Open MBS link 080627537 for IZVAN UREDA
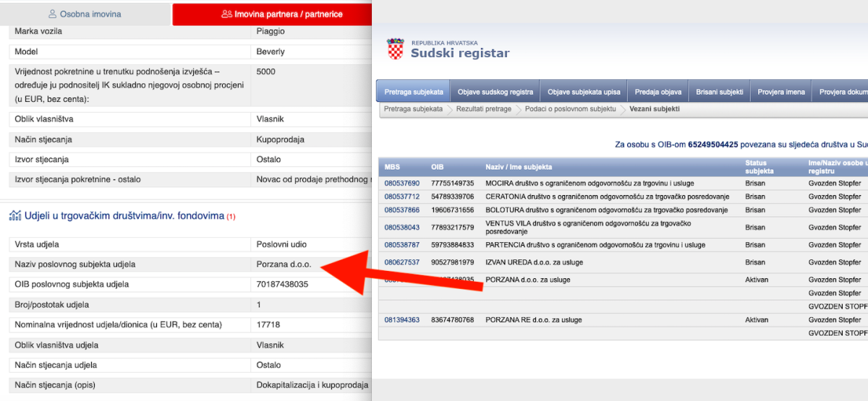Screen dimensions: 868x401 [x=401, y=262]
